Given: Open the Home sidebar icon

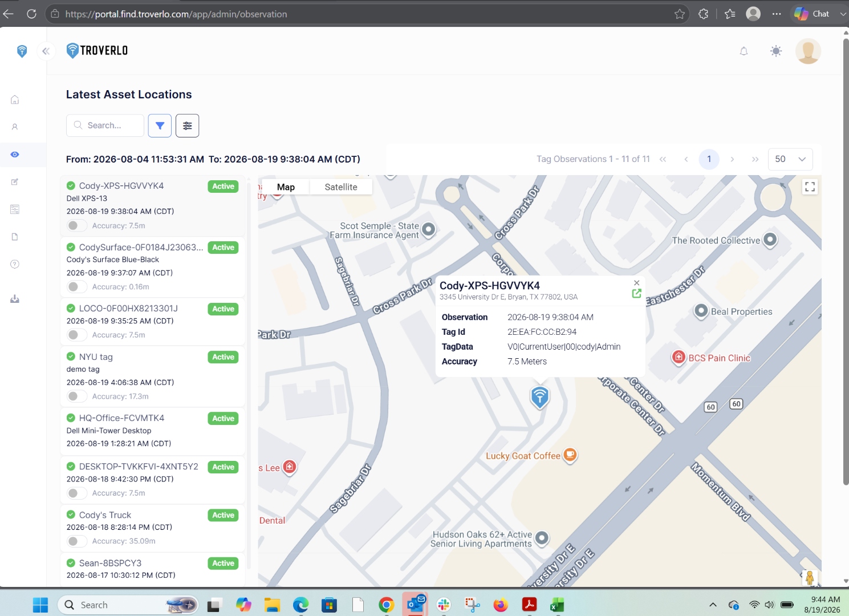Looking at the screenshot, I should click(x=15, y=100).
